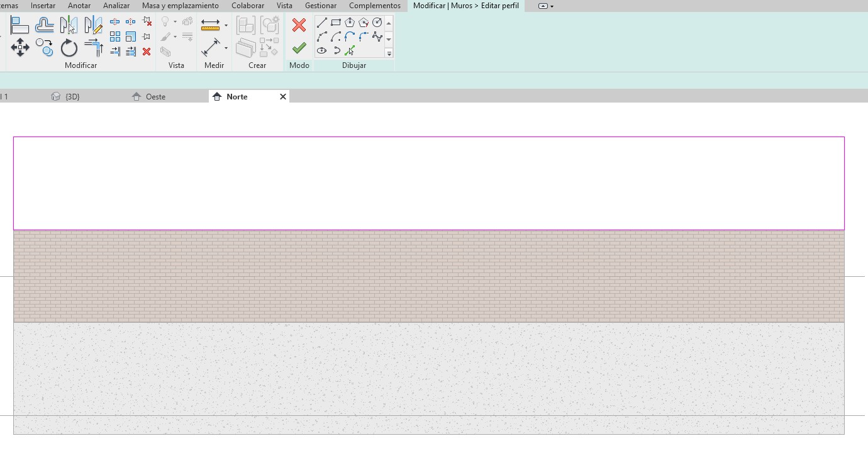This screenshot has width=868, height=470.
Task: Expand the aligned dimension dropdown arrow
Action: (226, 48)
